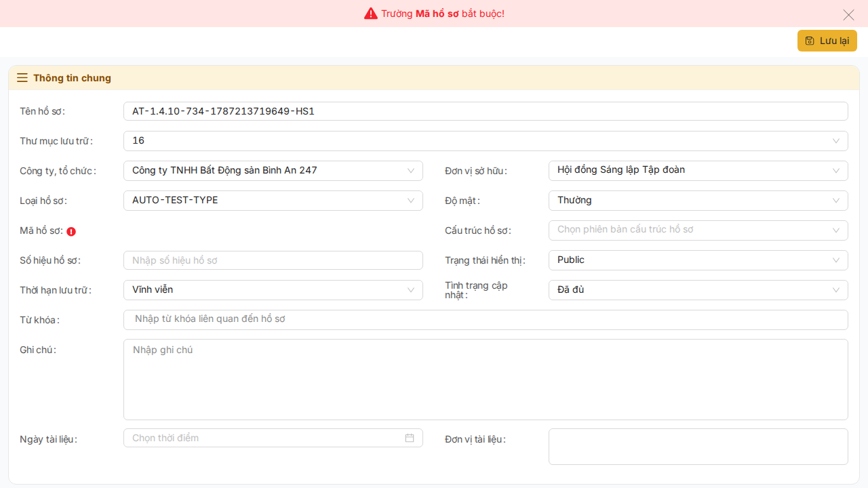Screen dimensions: 868x488
Task: Click the Từ khóa keyword input field
Action: click(486, 320)
